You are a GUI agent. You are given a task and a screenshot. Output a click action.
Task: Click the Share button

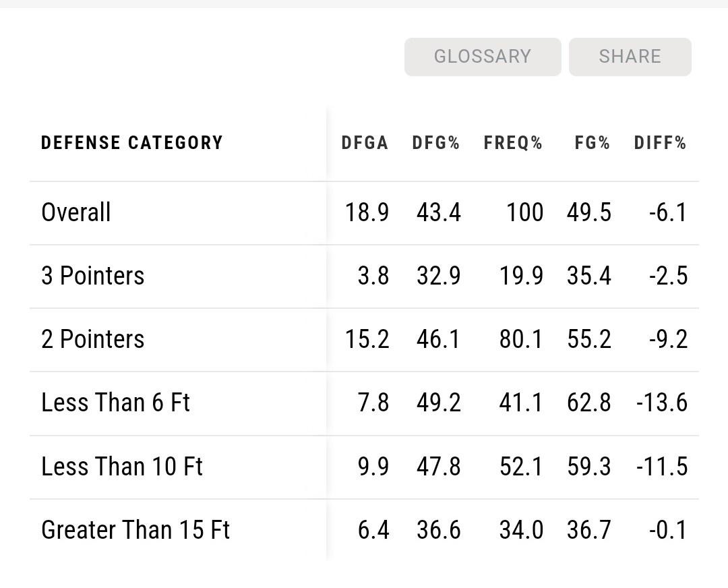click(630, 57)
